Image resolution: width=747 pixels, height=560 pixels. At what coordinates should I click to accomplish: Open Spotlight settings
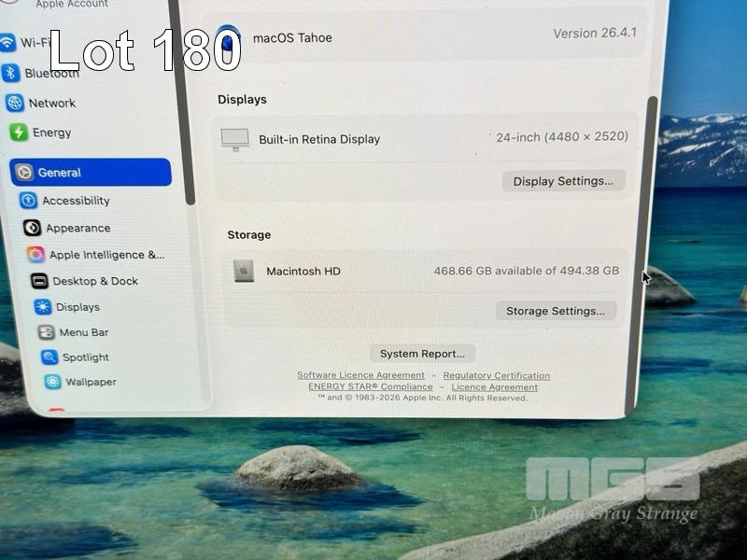[86, 357]
